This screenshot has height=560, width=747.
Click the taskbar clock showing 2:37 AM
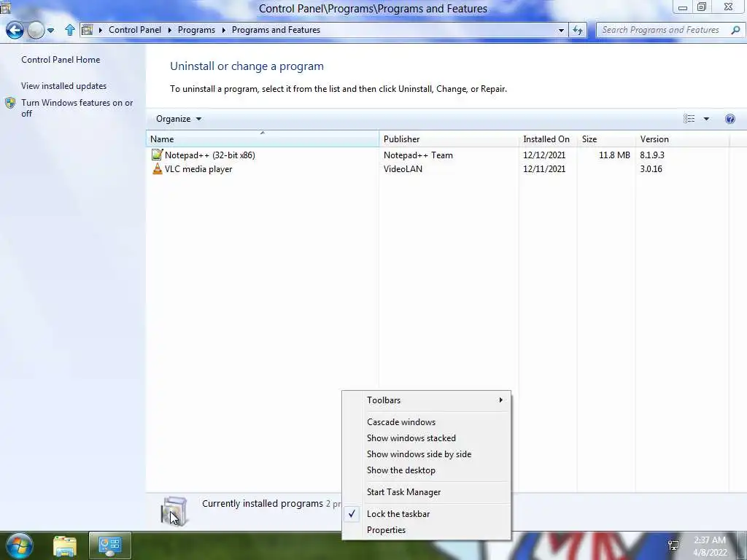(710, 546)
